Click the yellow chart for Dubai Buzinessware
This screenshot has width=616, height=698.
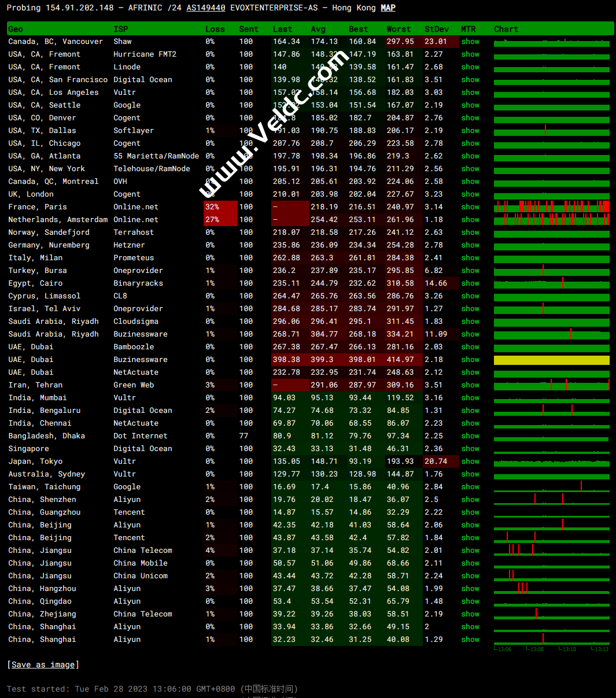point(552,360)
